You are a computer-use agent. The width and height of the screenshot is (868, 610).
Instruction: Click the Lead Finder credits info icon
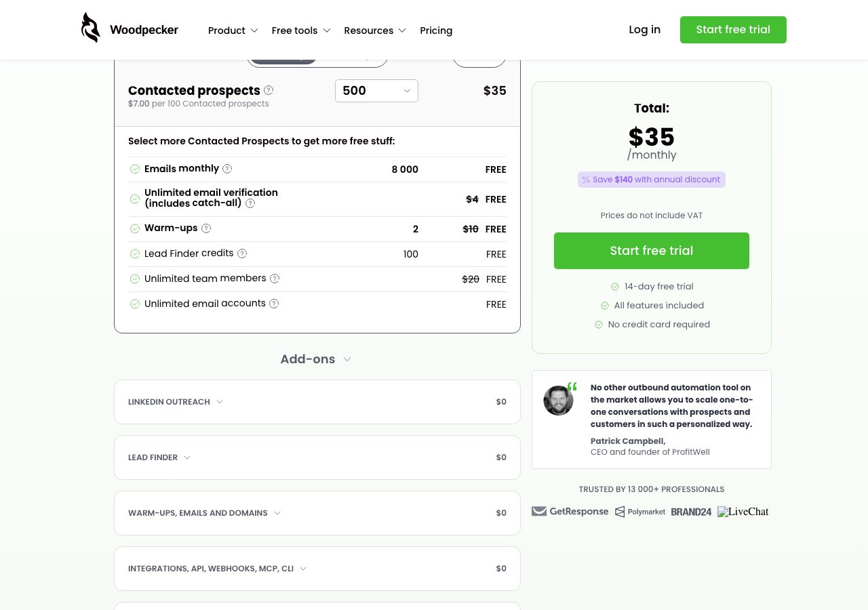pos(242,253)
